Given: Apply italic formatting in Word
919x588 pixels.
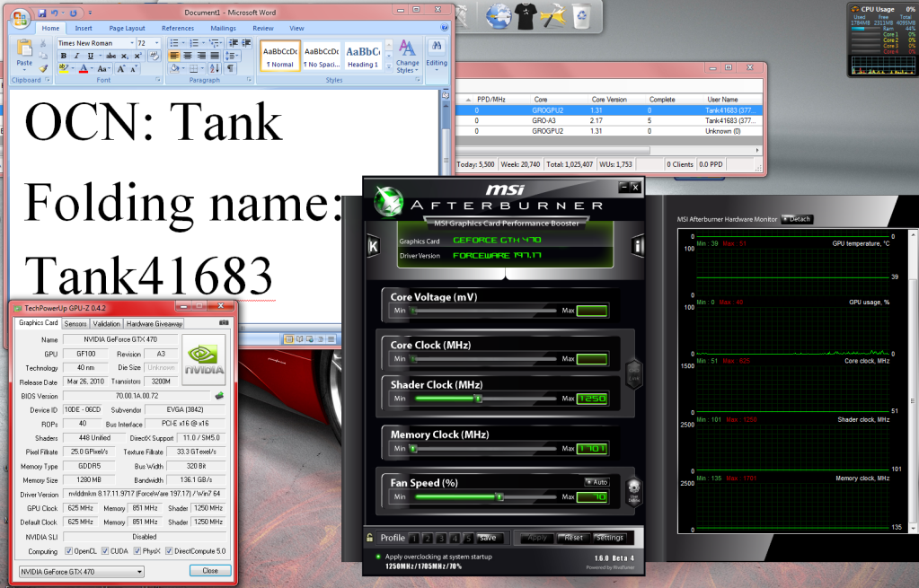Looking at the screenshot, I should tap(76, 57).
